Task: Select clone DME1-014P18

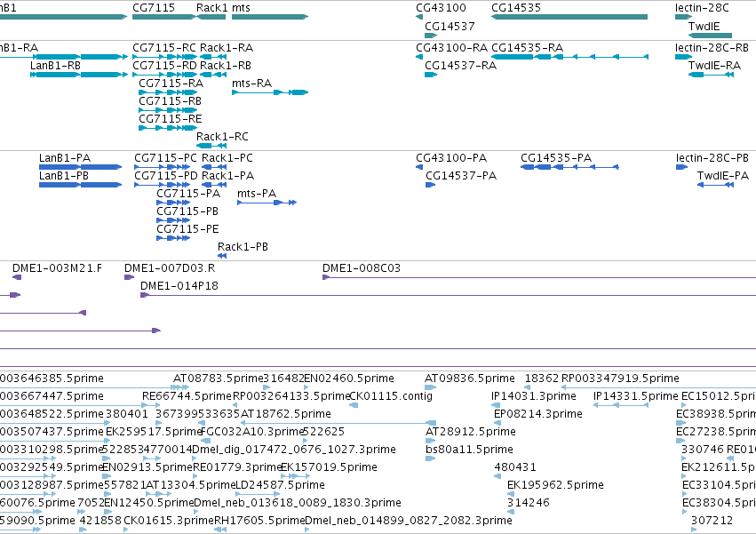Action: pyautogui.click(x=179, y=286)
